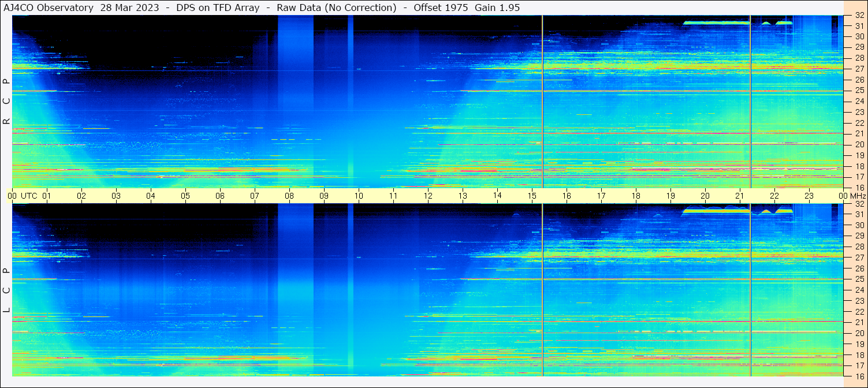Click the 15 hour tick label
868x388 pixels.
point(532,196)
